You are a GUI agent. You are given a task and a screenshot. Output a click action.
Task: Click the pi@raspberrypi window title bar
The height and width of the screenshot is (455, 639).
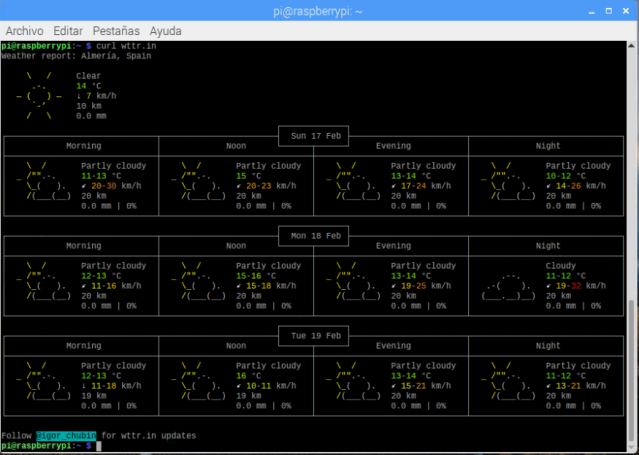point(318,10)
